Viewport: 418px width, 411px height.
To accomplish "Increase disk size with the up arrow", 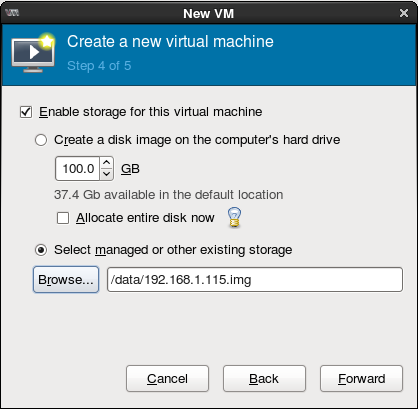I will (107, 163).
